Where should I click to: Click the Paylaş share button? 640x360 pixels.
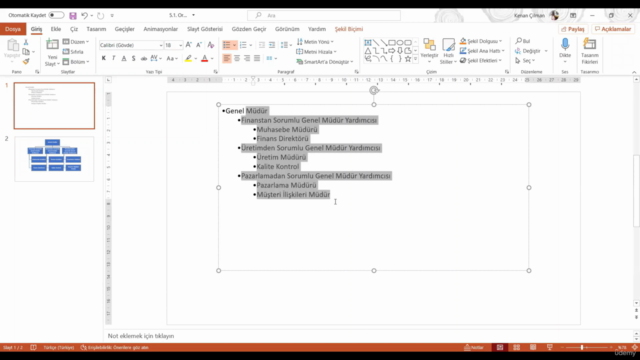pyautogui.click(x=573, y=29)
